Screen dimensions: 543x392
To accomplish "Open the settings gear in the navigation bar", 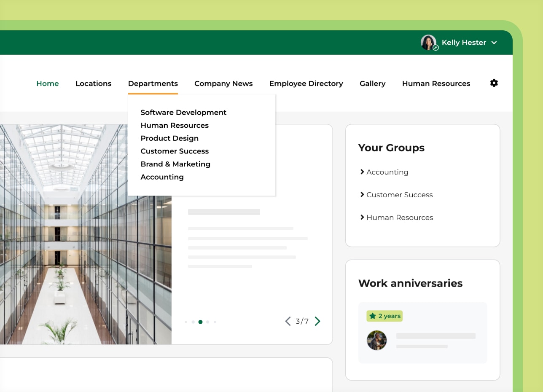I will click(x=494, y=83).
